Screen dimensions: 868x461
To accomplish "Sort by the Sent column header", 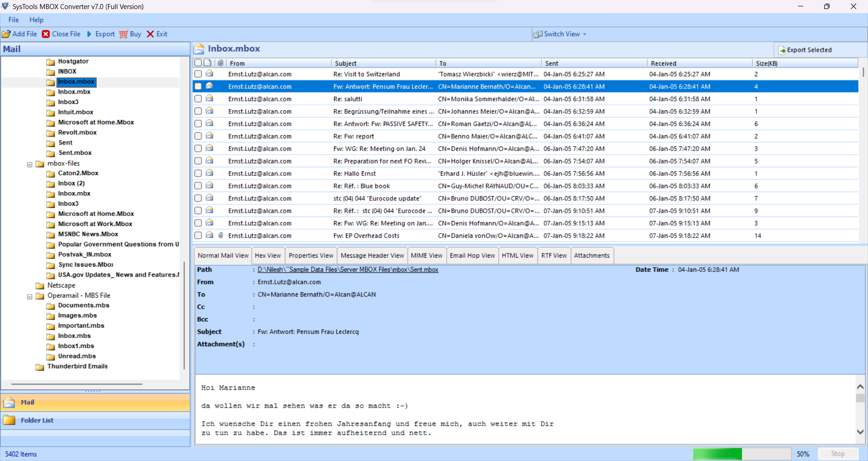I will (x=594, y=63).
